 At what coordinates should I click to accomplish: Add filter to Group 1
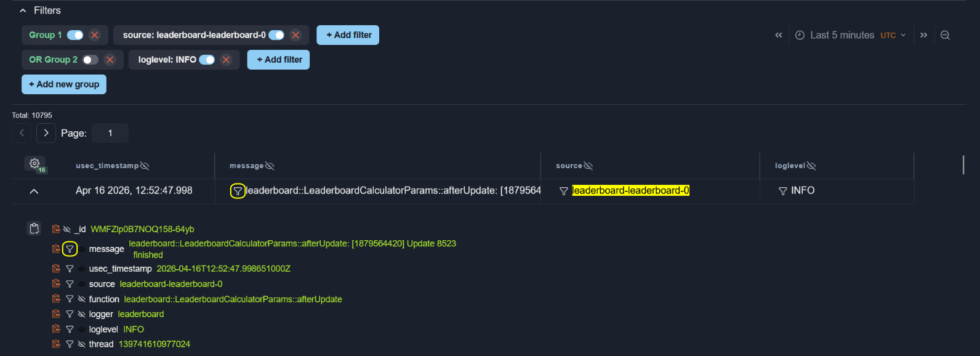click(x=348, y=35)
